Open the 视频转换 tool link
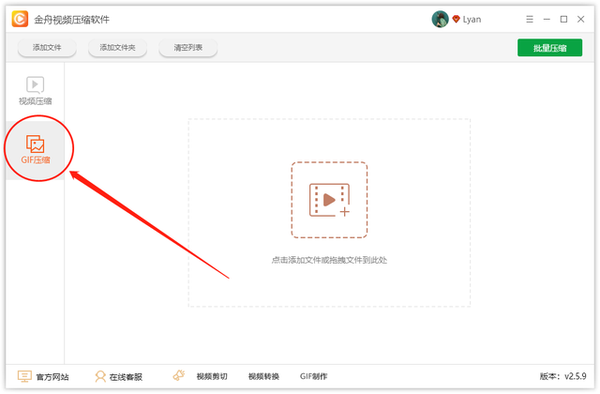Viewport: 600px width, 394px height. 264,377
